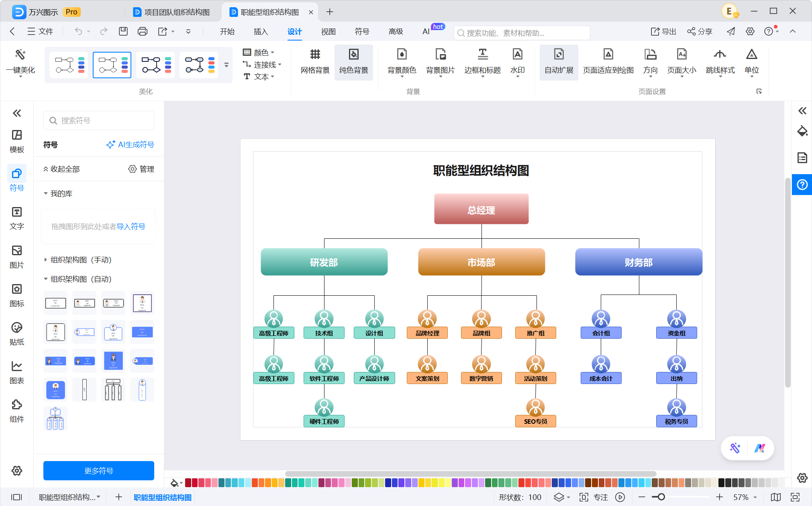Open the 贴纸 stickers sidebar panel
Image resolution: width=812 pixels, height=506 pixels.
pyautogui.click(x=17, y=334)
